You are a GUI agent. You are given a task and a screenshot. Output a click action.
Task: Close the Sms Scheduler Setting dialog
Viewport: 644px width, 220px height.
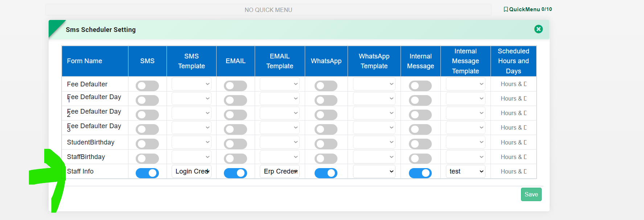[538, 29]
